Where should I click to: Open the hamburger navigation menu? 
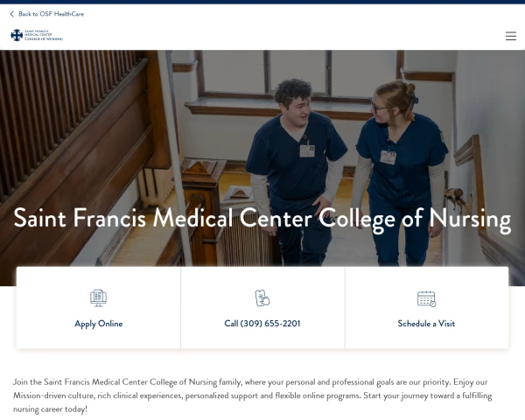pyautogui.click(x=511, y=36)
